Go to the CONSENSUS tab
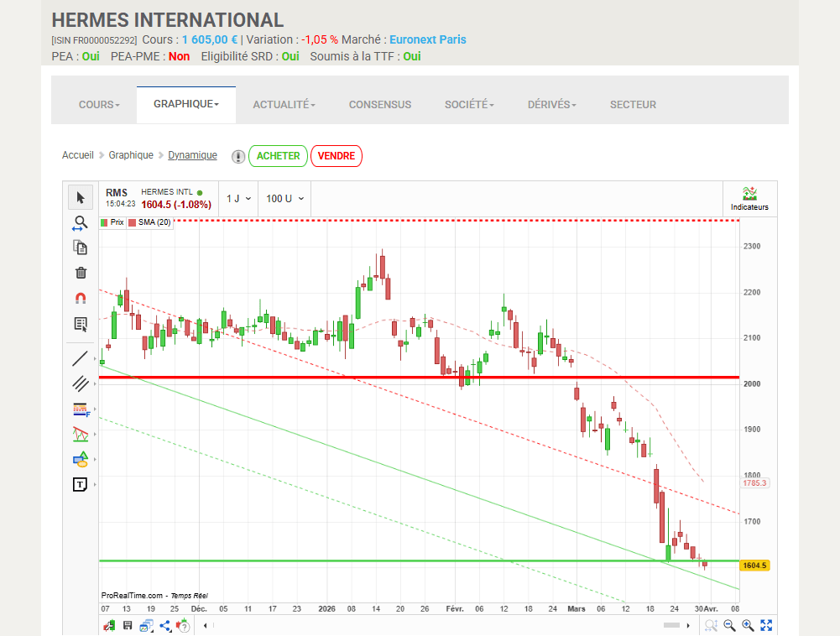 (x=380, y=105)
